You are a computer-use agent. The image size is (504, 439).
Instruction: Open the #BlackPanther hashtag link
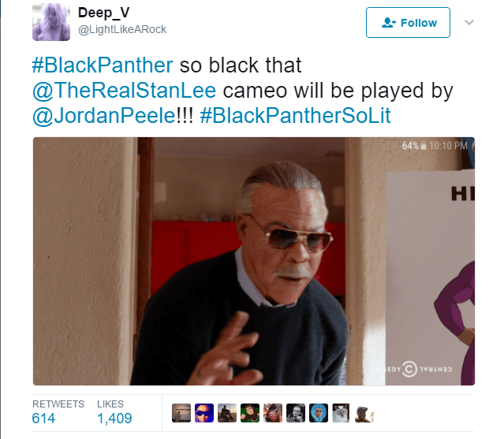103,65
